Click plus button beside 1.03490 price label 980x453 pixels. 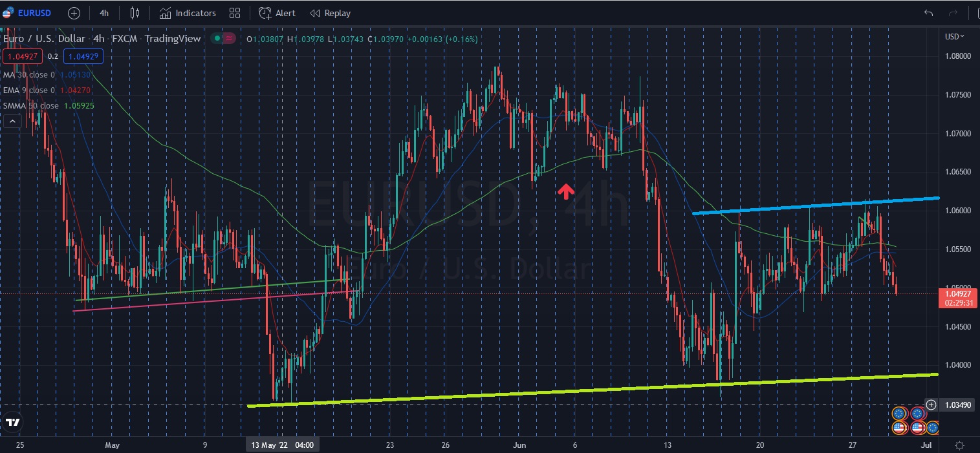coord(931,405)
